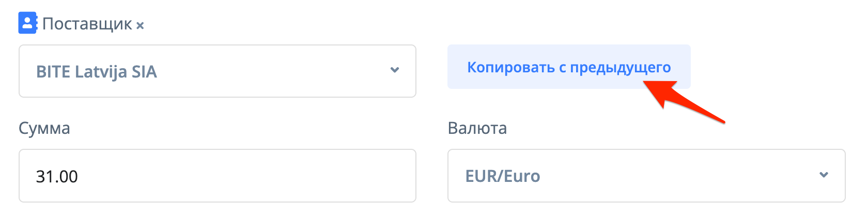Click the chevron in the supplier dropdown
This screenshot has width=868, height=216.
click(395, 70)
